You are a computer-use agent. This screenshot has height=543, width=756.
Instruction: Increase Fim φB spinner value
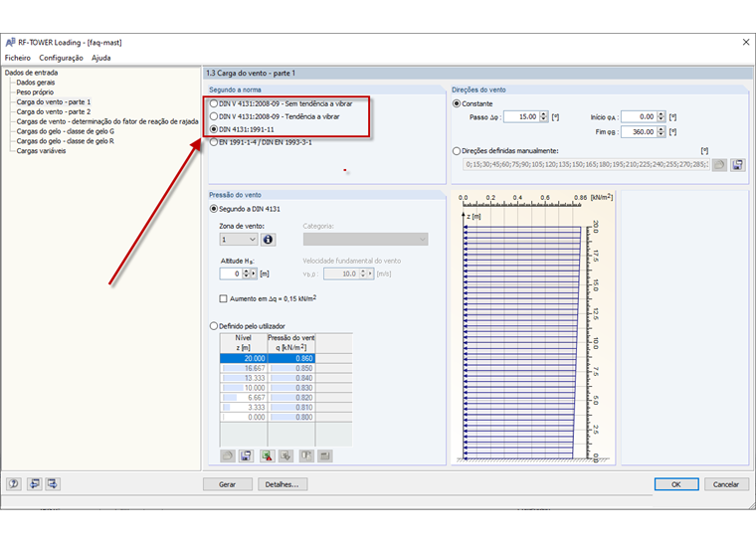tap(661, 129)
